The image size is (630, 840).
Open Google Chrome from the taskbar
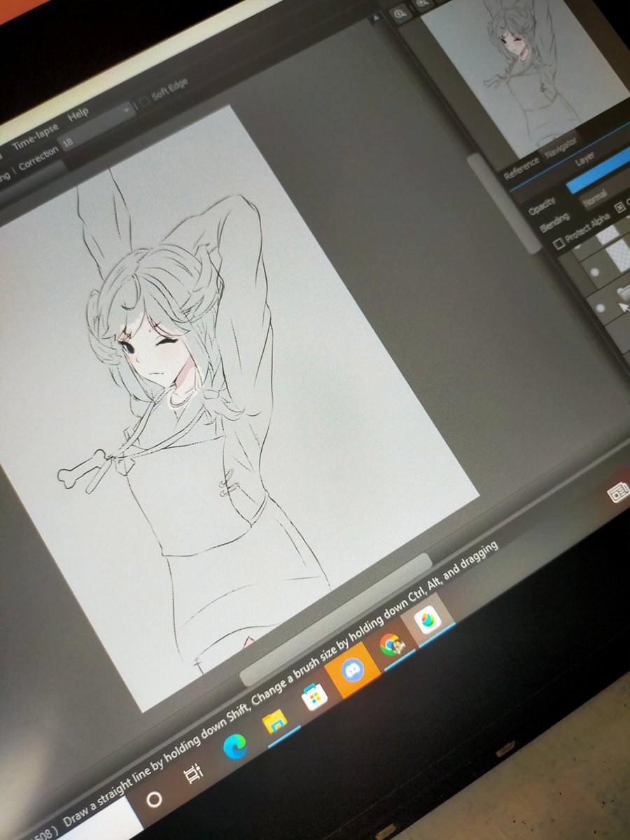(x=391, y=644)
